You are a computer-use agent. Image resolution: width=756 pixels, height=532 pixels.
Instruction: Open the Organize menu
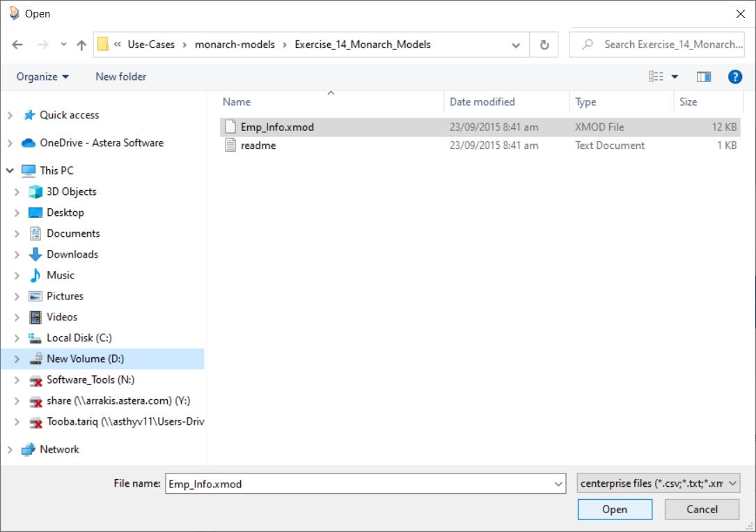click(42, 77)
